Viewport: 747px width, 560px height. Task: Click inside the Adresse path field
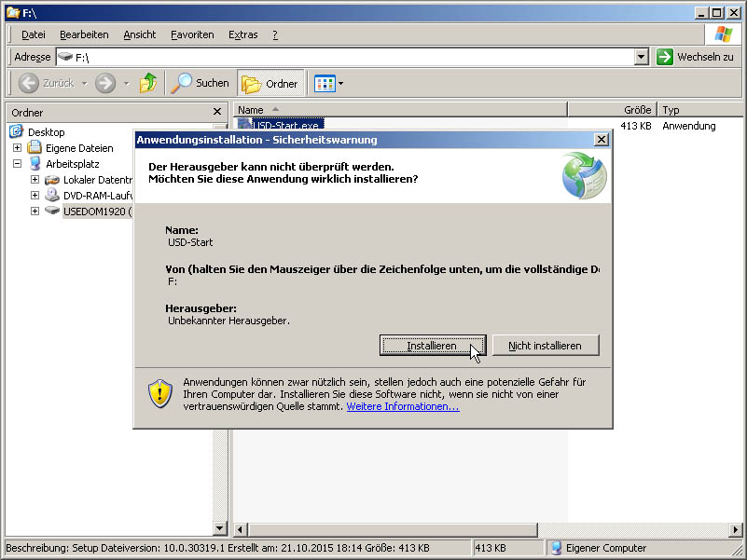[354, 57]
